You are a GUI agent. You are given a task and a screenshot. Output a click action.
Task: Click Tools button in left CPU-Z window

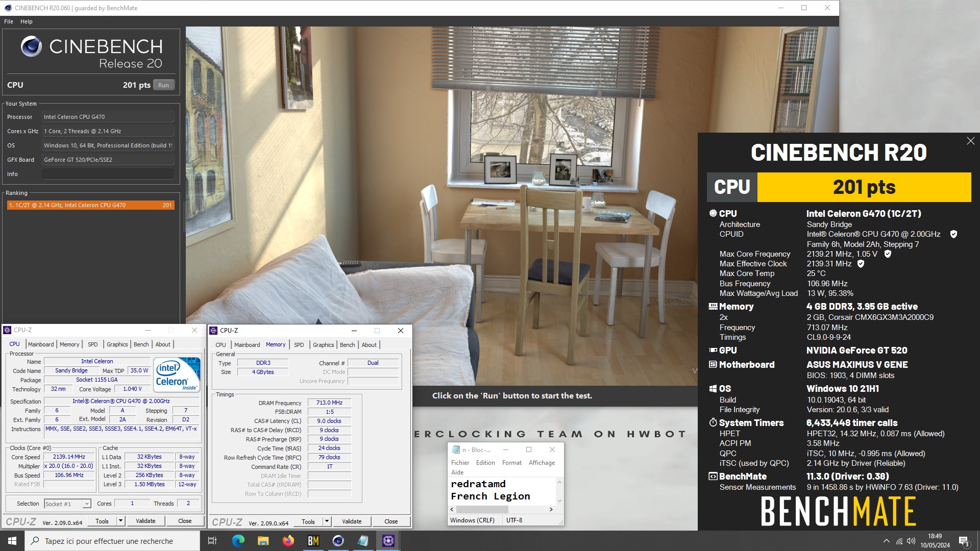click(102, 521)
